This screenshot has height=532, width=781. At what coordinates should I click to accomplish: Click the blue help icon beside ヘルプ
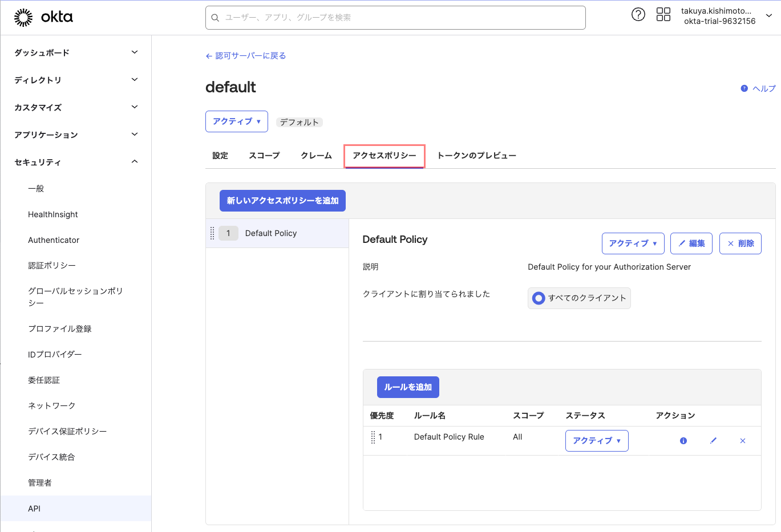click(744, 88)
